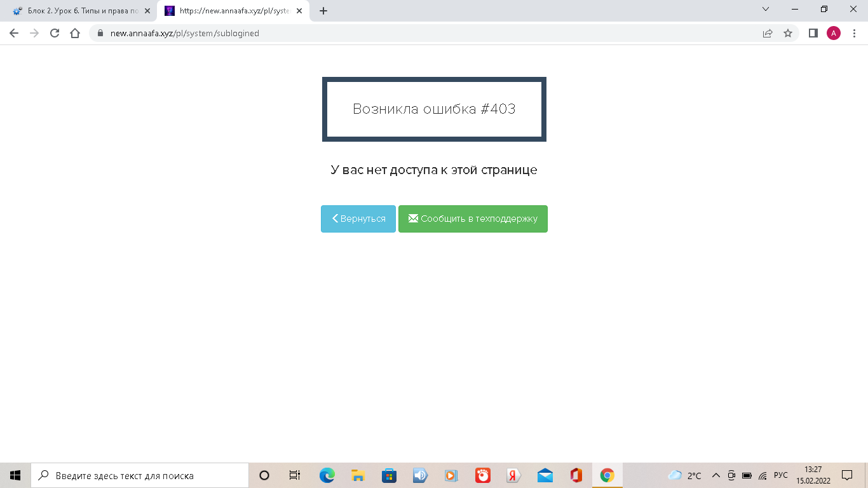The height and width of the screenshot is (488, 868).
Task: Reload the page with the refresh icon
Action: coord(55,33)
